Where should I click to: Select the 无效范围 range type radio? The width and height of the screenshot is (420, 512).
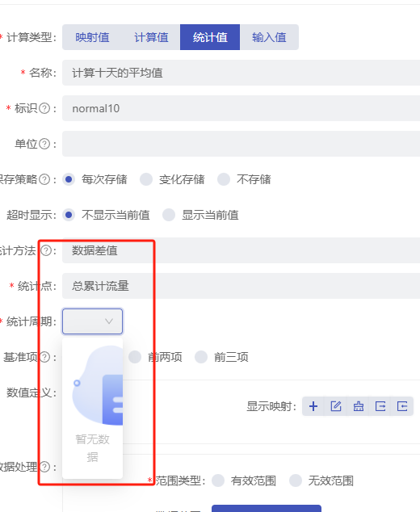tap(296, 481)
